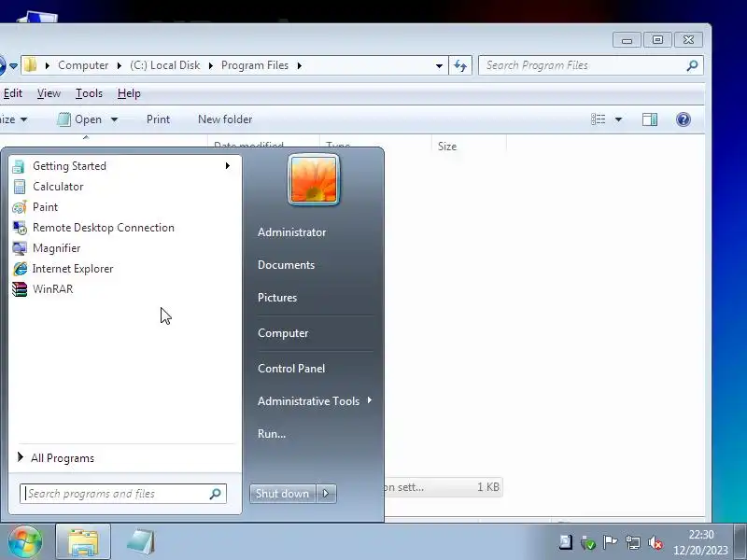747x560 pixels.
Task: Change the view using the view icon
Action: (598, 119)
